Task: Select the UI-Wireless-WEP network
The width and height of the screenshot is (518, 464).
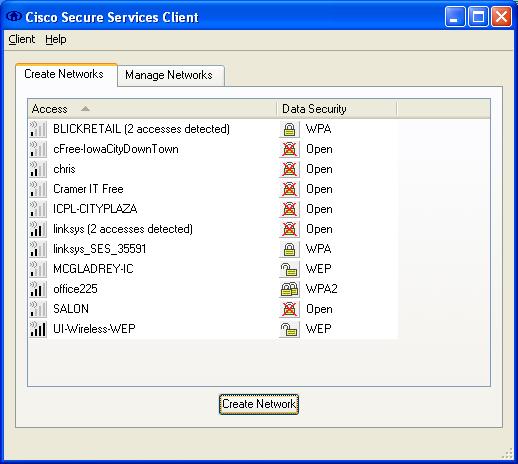Action: click(x=94, y=329)
